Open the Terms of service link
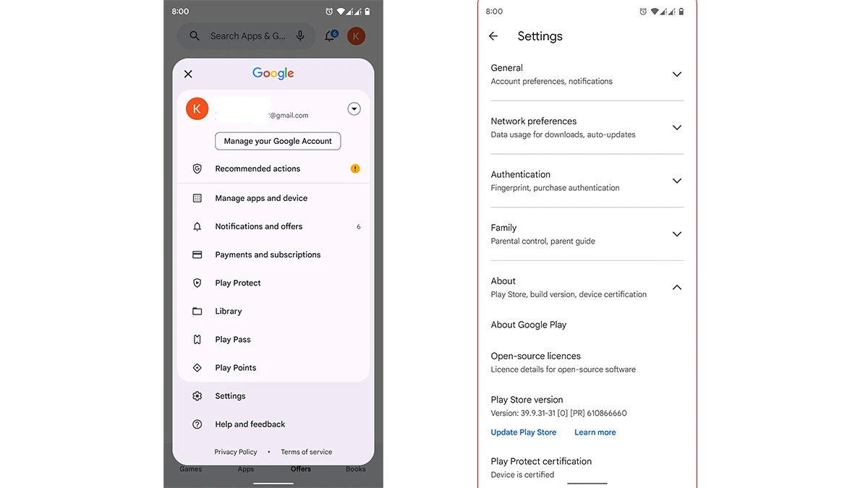The image size is (868, 488). [x=307, y=452]
